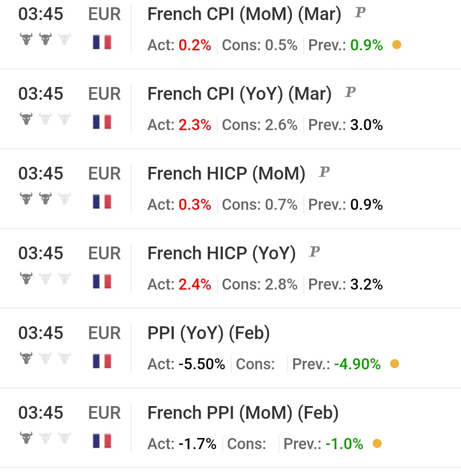461x476 pixels.
Task: Click the orange revision dot in French PPI (MoM)
Action: 377,443
